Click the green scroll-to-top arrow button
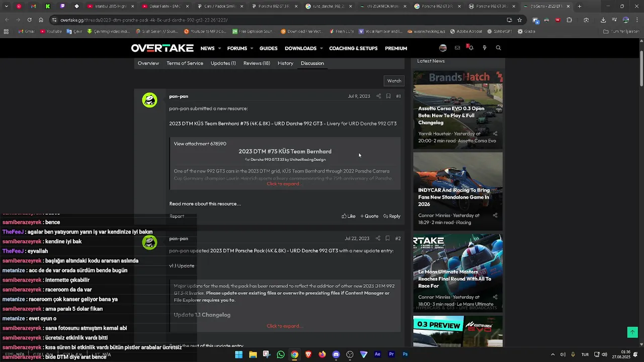The image size is (644, 362). pyautogui.click(x=632, y=332)
